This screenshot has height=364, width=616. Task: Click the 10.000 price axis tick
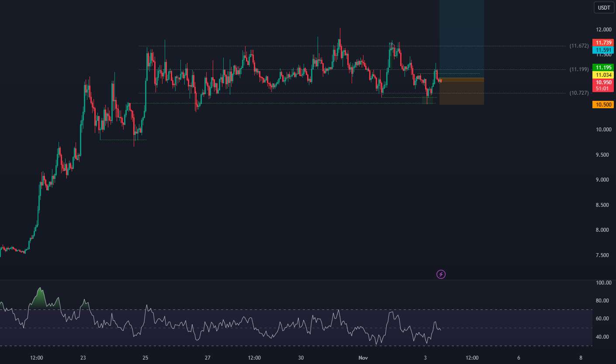coord(604,130)
